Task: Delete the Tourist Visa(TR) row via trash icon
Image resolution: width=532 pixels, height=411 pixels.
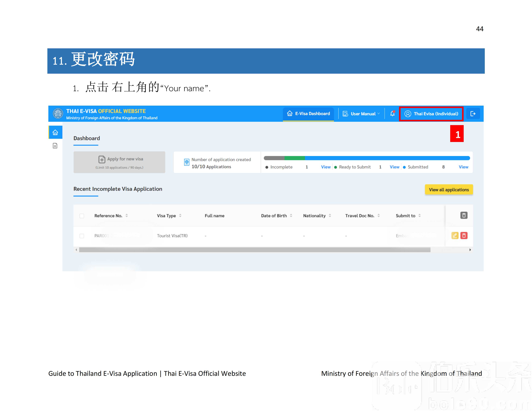Action: tap(464, 235)
